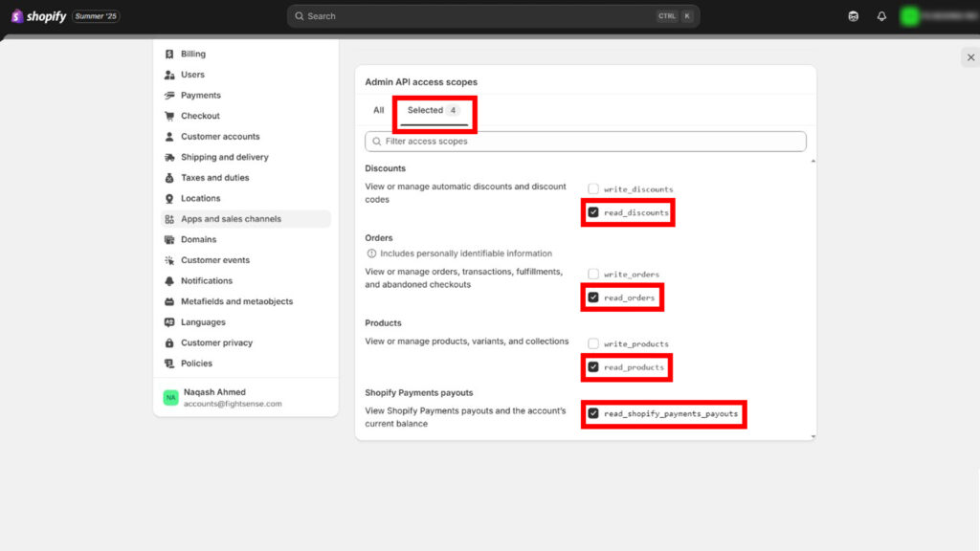Click the Locations pin icon
Image resolution: width=980 pixels, height=551 pixels.
[169, 199]
